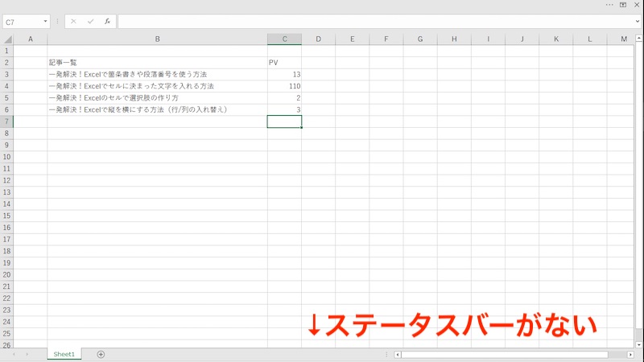644x362 pixels.
Task: Click the セルに決まった文字を入れる article cell
Action: coord(157,86)
